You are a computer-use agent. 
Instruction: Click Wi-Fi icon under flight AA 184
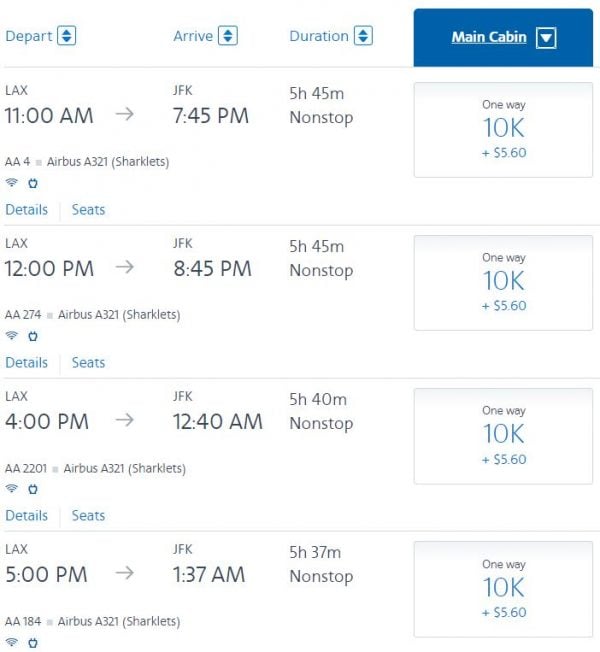[x=12, y=641]
